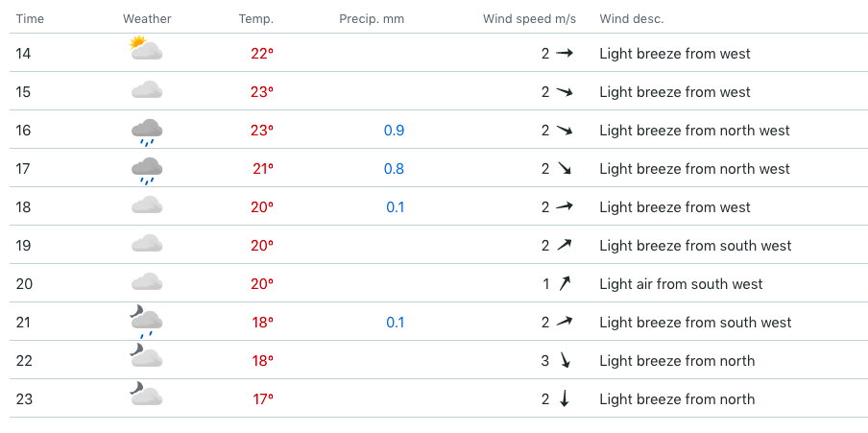The width and height of the screenshot is (868, 433).
Task: Click the 22° temperature at hour 14
Action: 262,54
